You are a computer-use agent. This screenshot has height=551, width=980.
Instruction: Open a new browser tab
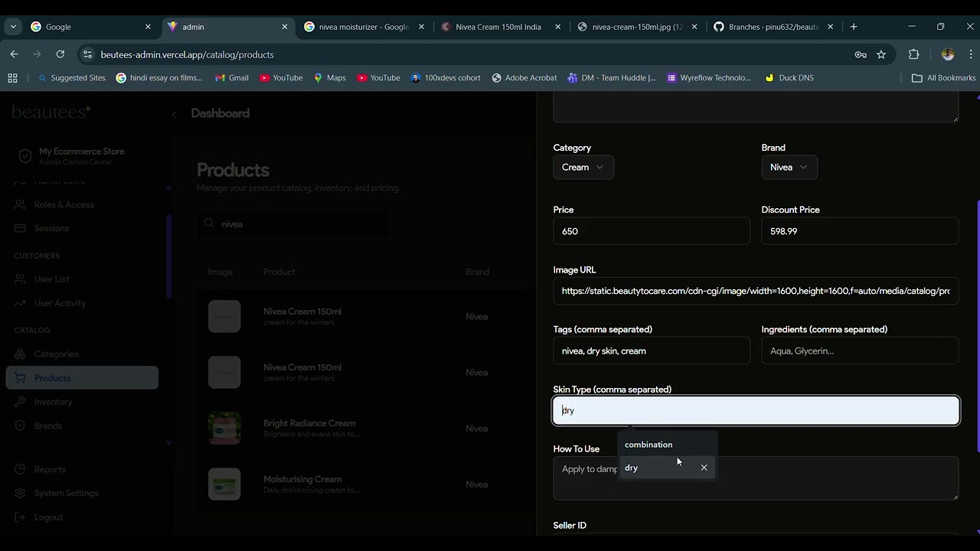(x=854, y=27)
